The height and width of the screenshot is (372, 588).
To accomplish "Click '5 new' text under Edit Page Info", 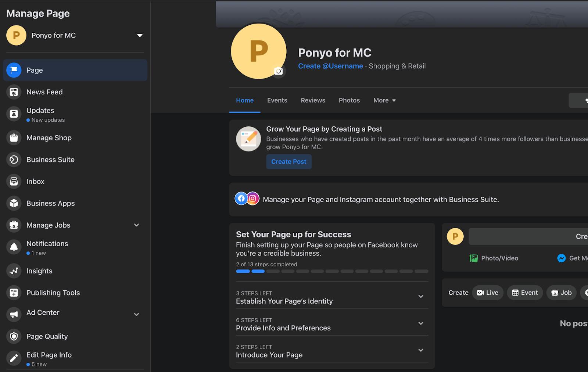I will 39,364.
